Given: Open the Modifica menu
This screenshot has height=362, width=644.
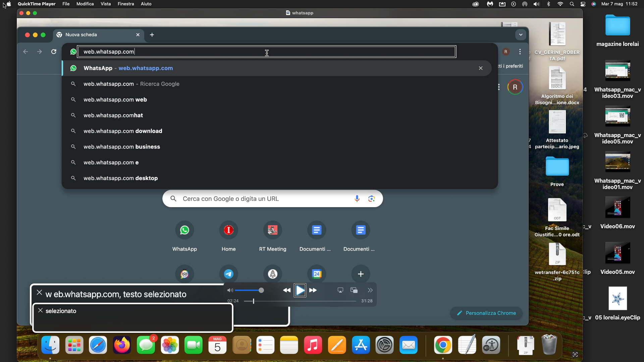Looking at the screenshot, I should pyautogui.click(x=85, y=4).
